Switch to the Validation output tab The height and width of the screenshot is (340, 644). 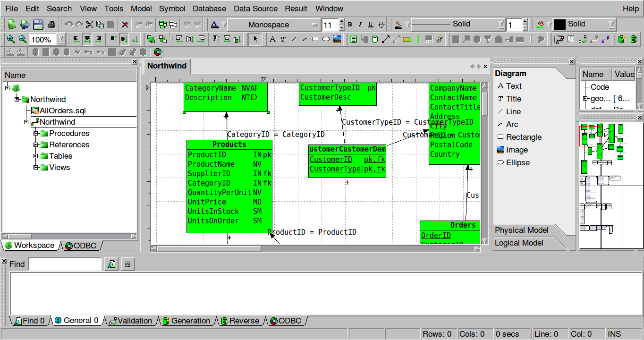click(130, 321)
